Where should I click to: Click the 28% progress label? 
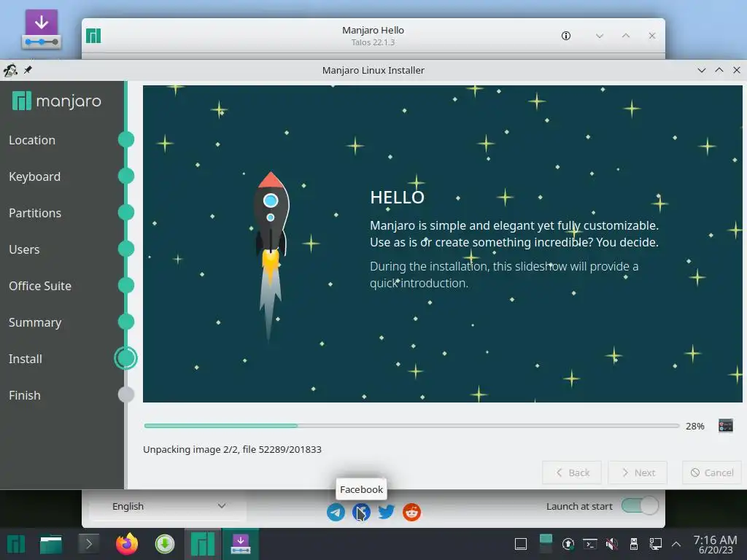coord(695,426)
